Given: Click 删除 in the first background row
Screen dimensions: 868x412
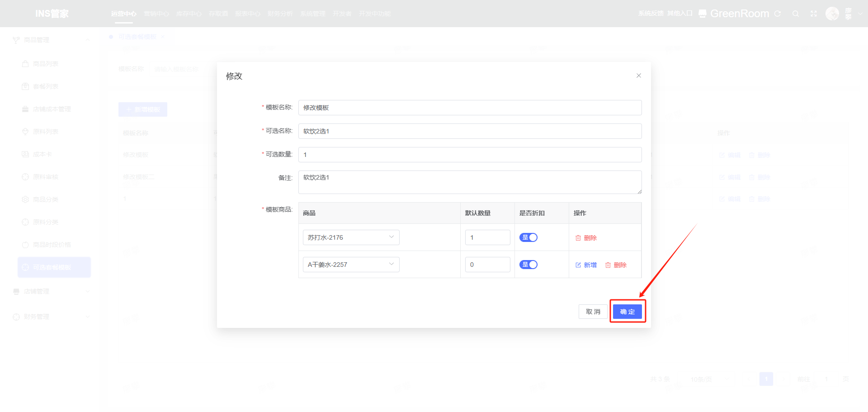Looking at the screenshot, I should point(759,155).
